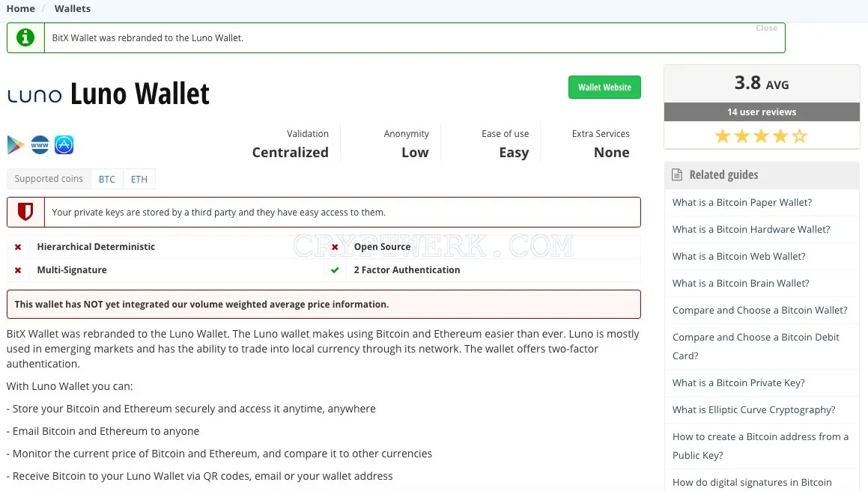Image resolution: width=868 pixels, height=491 pixels.
Task: Click 'Store your Bitcoin and Ethereum securely' line
Action: [x=191, y=409]
